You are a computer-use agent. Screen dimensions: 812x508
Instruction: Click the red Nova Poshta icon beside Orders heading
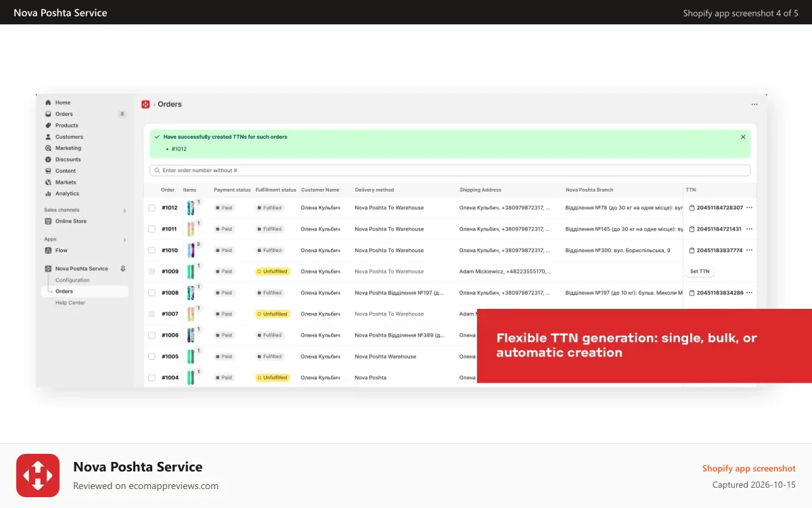[145, 104]
